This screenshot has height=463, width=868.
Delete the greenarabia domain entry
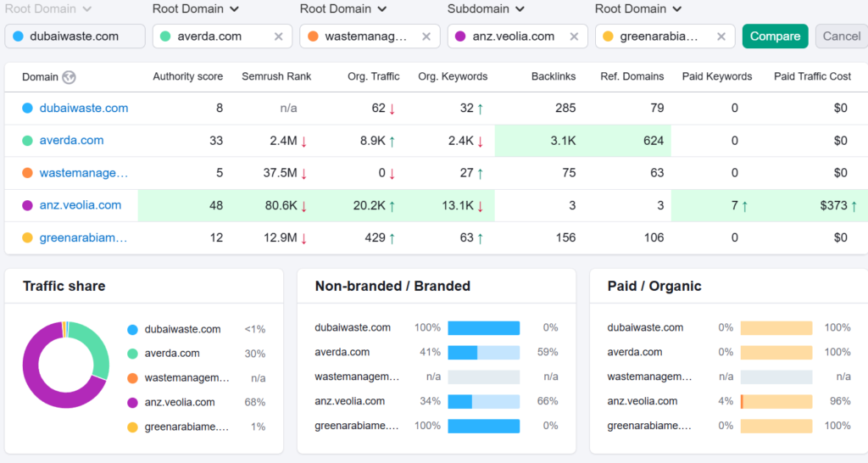(x=721, y=36)
